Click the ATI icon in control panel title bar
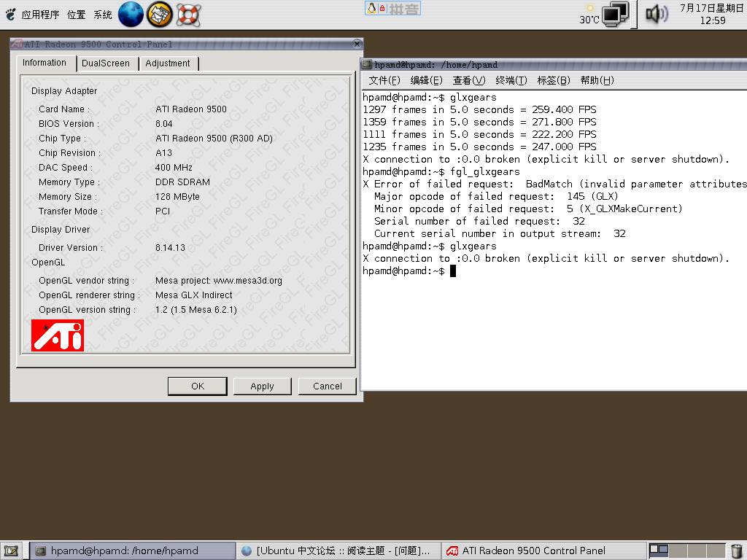747x560 pixels. [x=18, y=44]
